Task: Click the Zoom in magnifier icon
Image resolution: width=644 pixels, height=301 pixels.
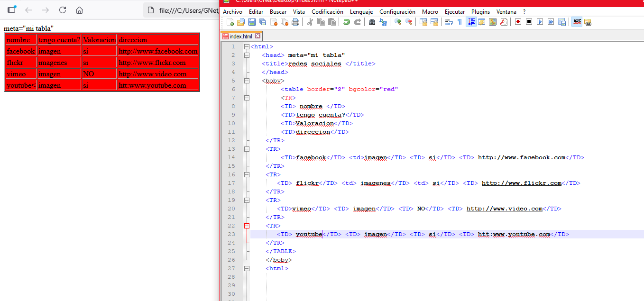Action: [x=397, y=22]
